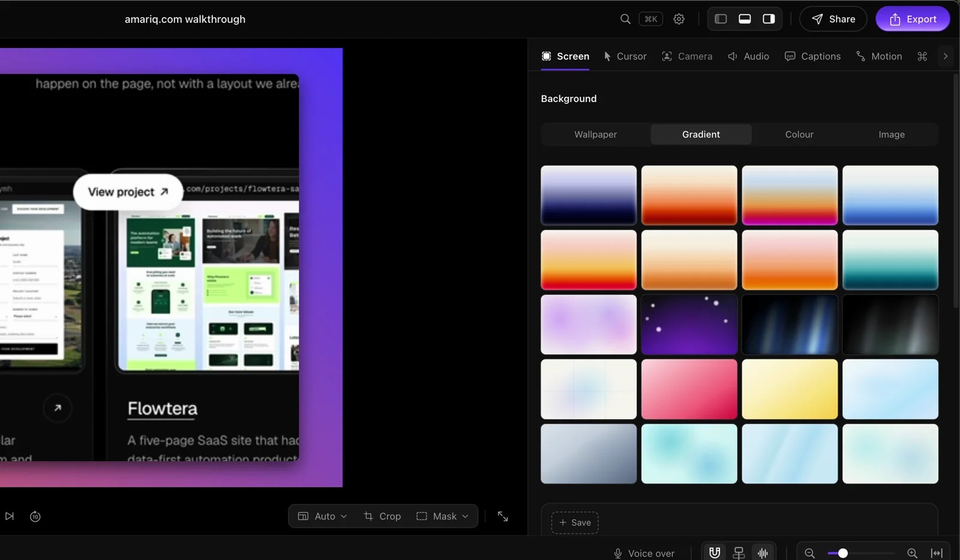Pick the yellow gradient background
Screen dimensions: 960x560
click(x=790, y=389)
